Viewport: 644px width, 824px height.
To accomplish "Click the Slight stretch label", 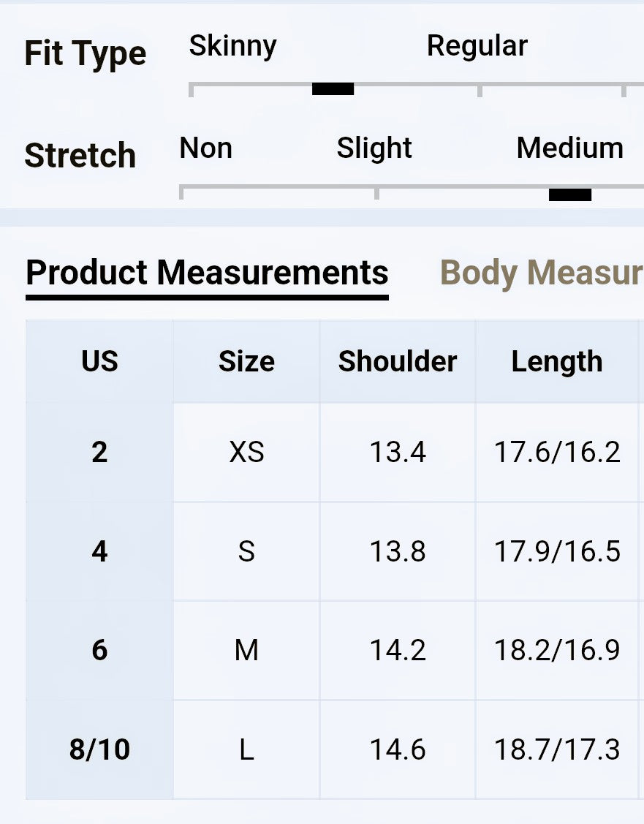I will coord(374,148).
